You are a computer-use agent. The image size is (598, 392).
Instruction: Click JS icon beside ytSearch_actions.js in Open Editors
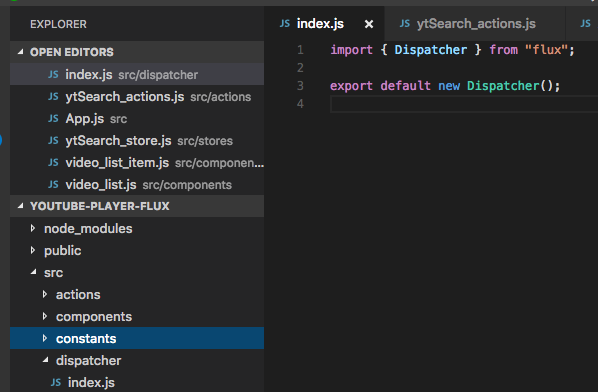click(53, 96)
